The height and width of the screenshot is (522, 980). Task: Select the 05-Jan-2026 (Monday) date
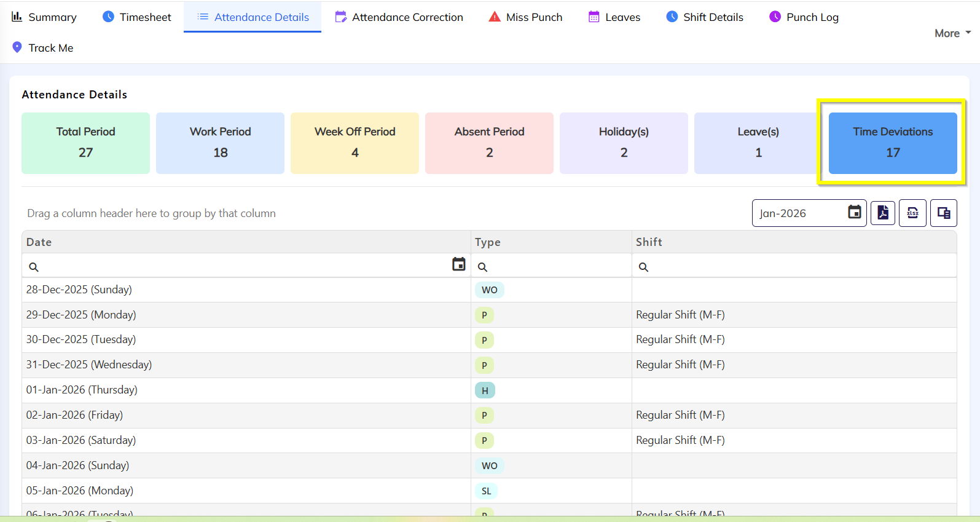click(x=80, y=491)
